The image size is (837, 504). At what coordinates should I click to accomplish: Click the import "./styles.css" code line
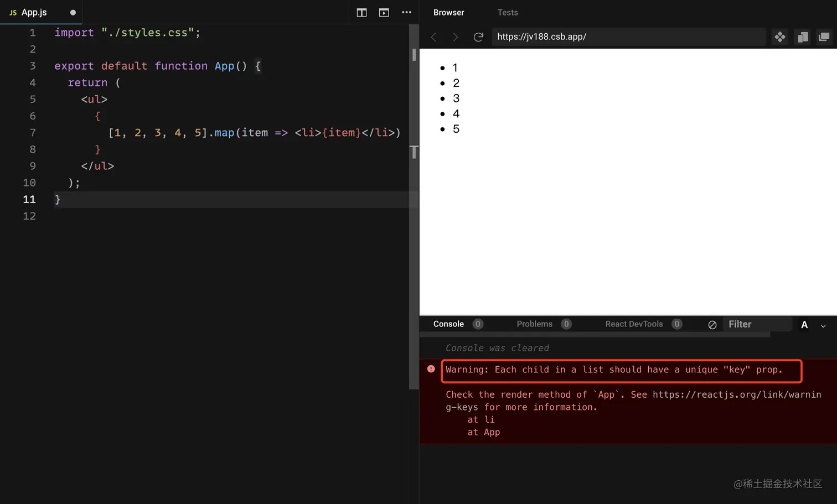(127, 33)
